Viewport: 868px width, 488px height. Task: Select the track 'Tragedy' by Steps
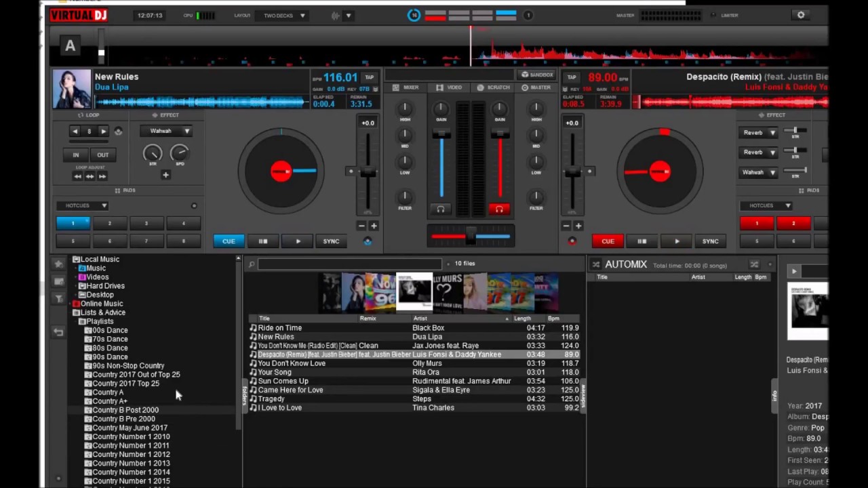[x=414, y=399]
